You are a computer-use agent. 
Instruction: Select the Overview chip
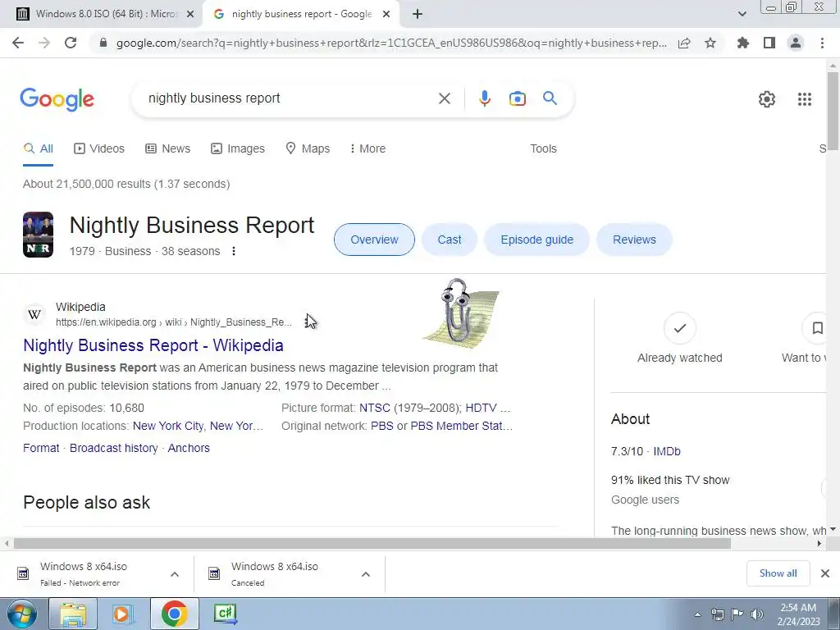point(374,240)
